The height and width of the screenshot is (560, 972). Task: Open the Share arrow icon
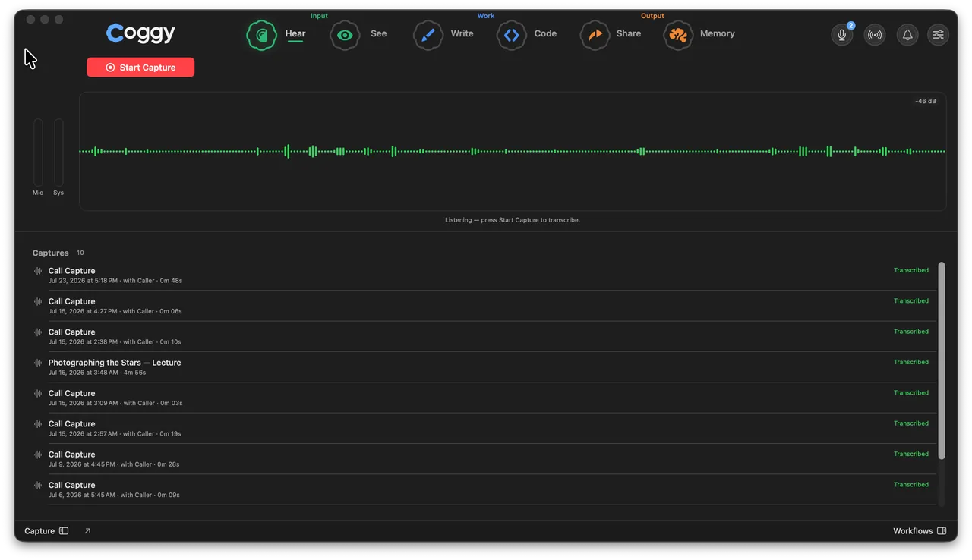[x=595, y=35]
